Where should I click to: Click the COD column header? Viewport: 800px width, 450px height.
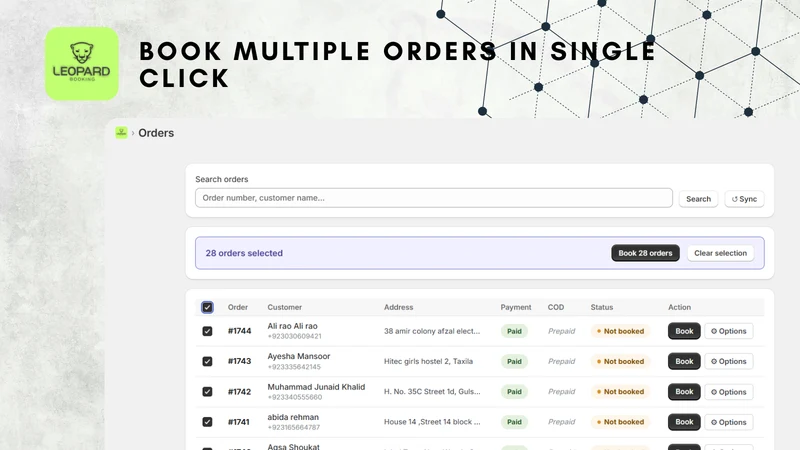click(556, 307)
